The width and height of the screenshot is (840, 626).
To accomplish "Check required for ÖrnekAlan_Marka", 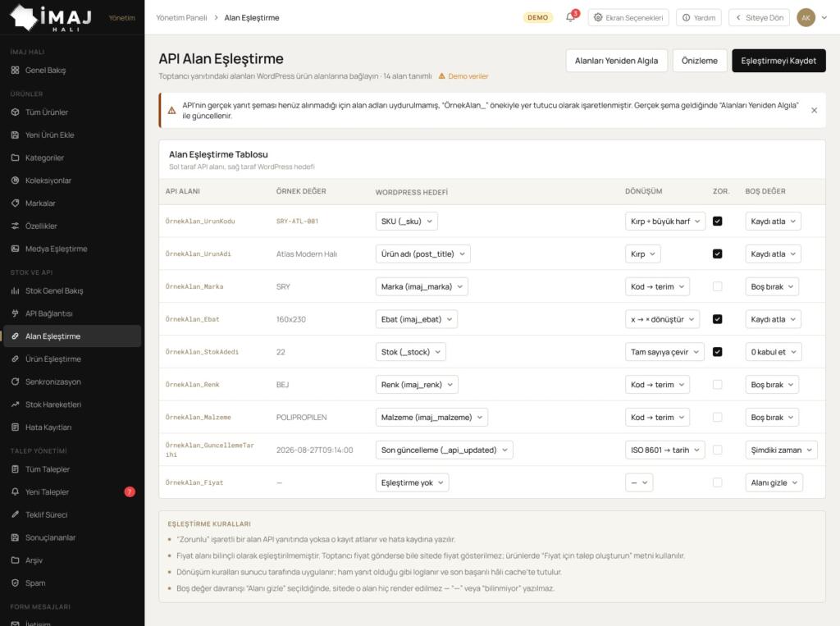I will (x=717, y=286).
